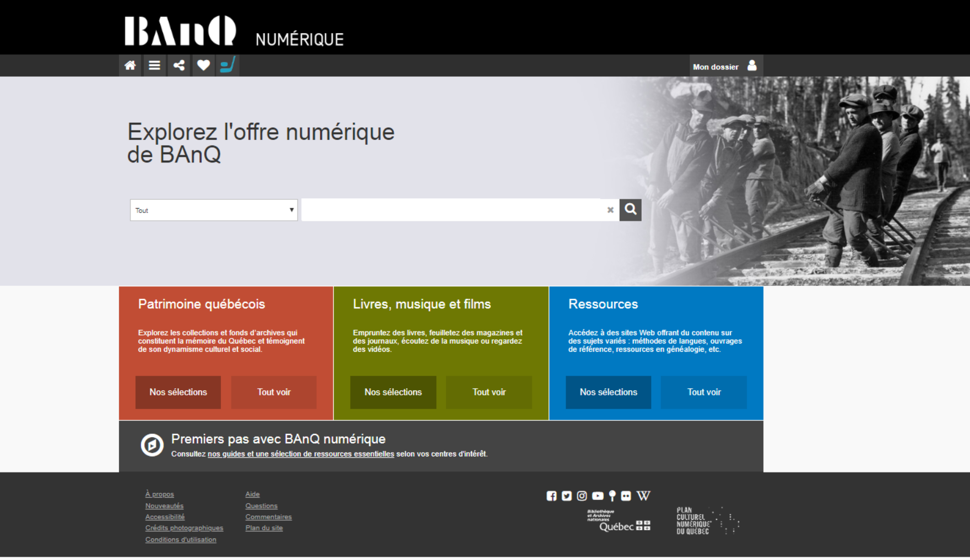Clear the search field with the X
Image resolution: width=970 pixels, height=560 pixels.
pos(610,209)
